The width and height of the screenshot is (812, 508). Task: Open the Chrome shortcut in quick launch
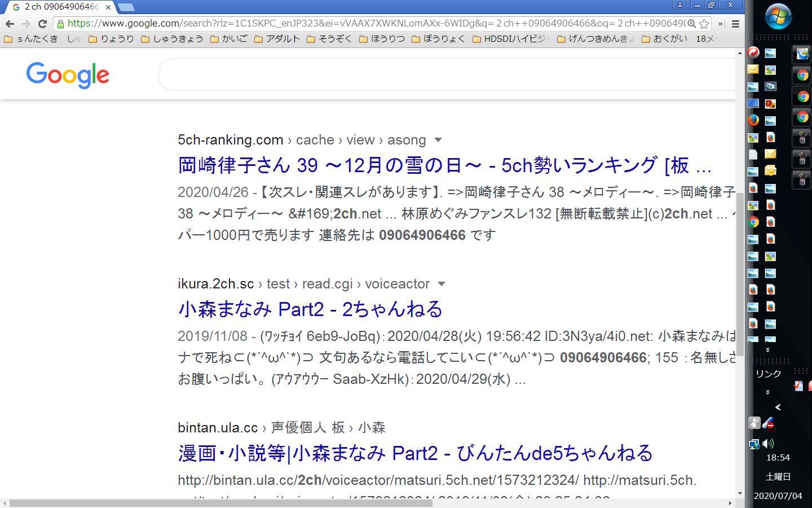(753, 222)
